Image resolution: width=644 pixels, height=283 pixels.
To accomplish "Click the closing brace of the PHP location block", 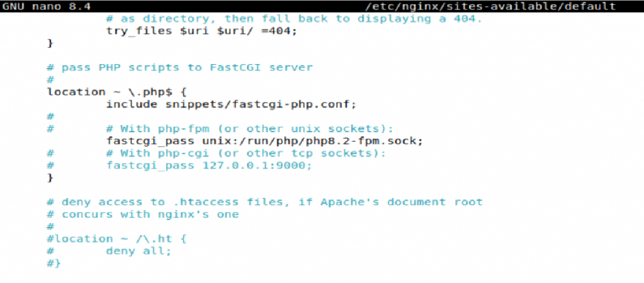I will 50,178.
